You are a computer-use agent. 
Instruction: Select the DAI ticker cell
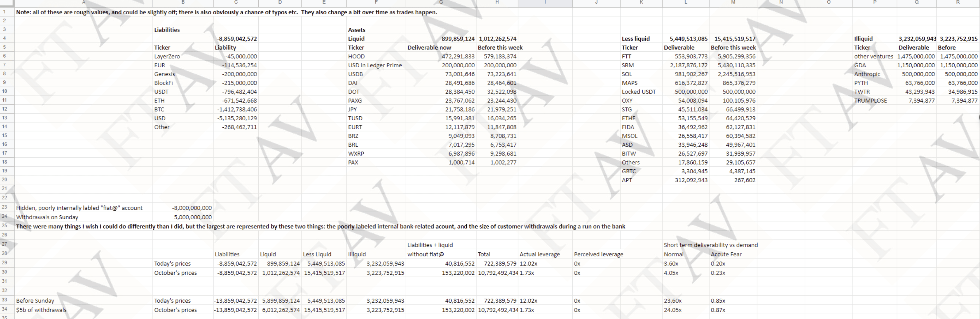click(353, 82)
